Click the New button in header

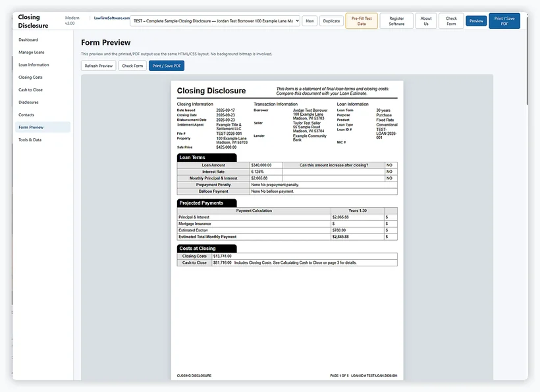click(310, 21)
